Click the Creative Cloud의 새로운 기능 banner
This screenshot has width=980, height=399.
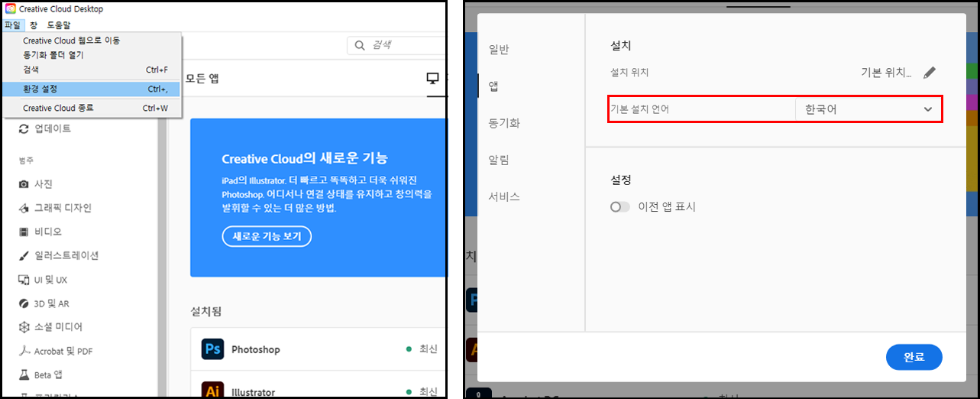tap(317, 197)
